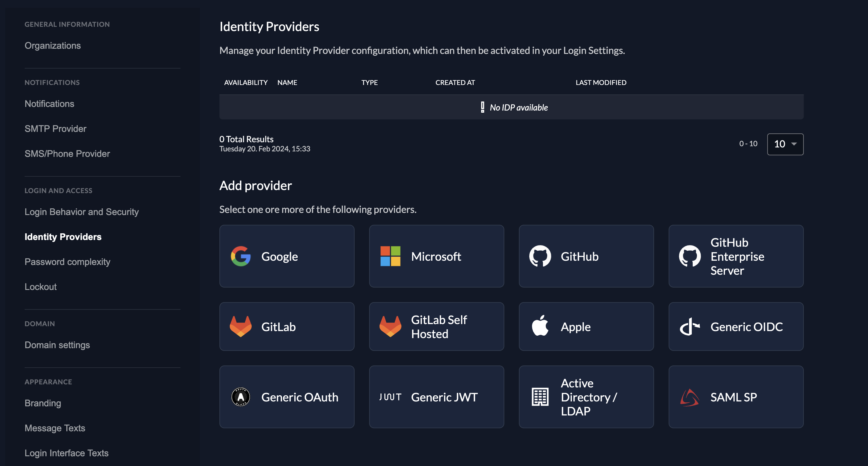868x466 pixels.
Task: Select the SAML SP provider icon
Action: (x=689, y=397)
